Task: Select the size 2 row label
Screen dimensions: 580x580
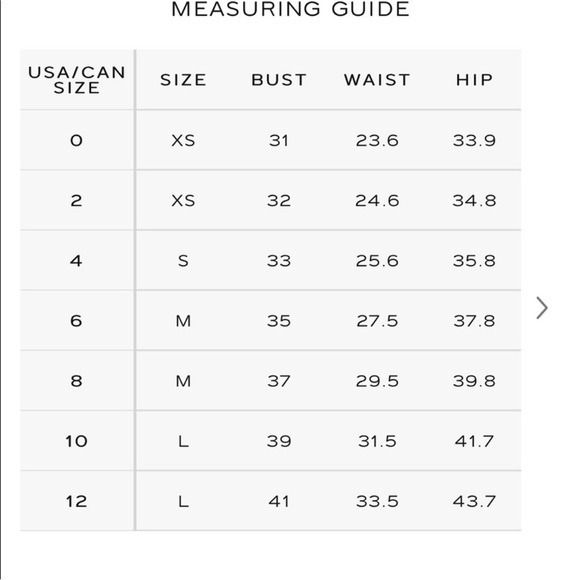Action: coord(76,200)
